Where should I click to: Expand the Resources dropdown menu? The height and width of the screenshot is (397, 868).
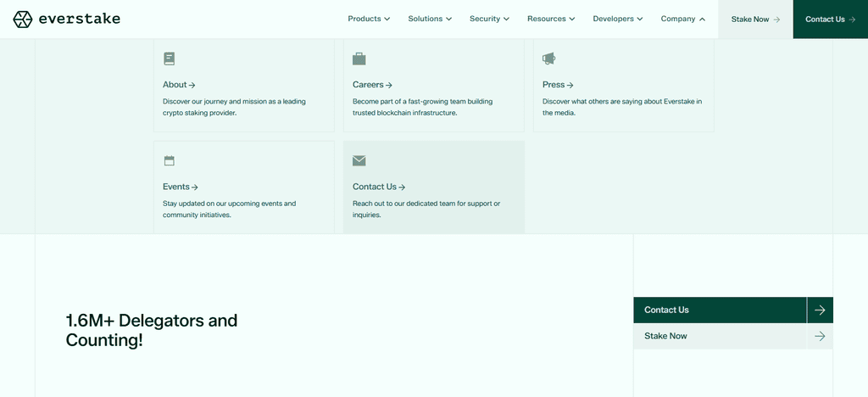551,19
